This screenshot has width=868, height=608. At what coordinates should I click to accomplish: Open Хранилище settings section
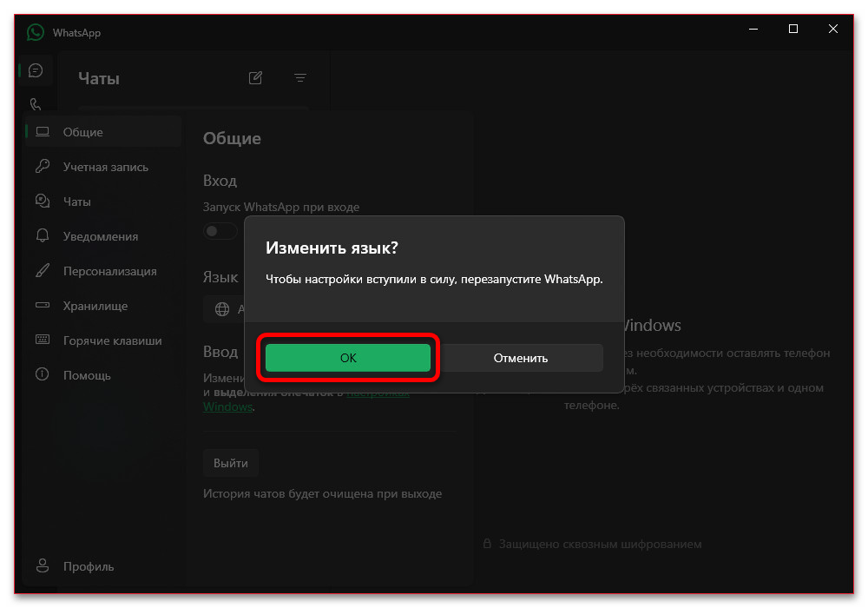coord(103,306)
